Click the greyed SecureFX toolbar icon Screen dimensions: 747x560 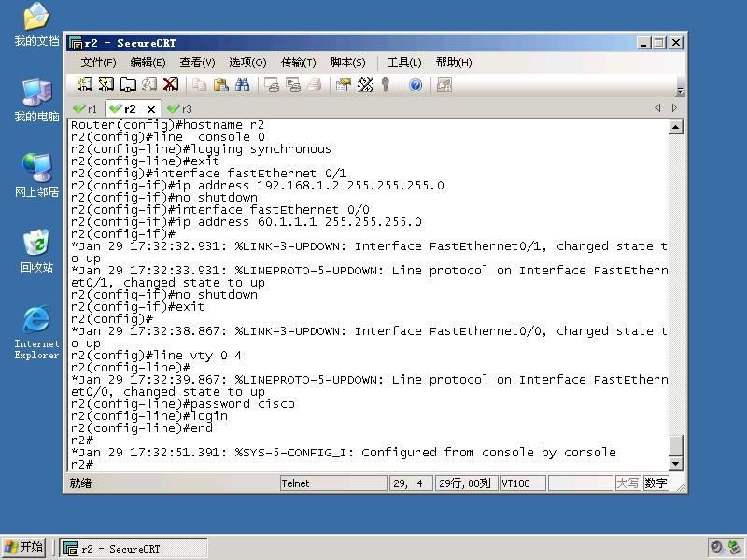(444, 85)
